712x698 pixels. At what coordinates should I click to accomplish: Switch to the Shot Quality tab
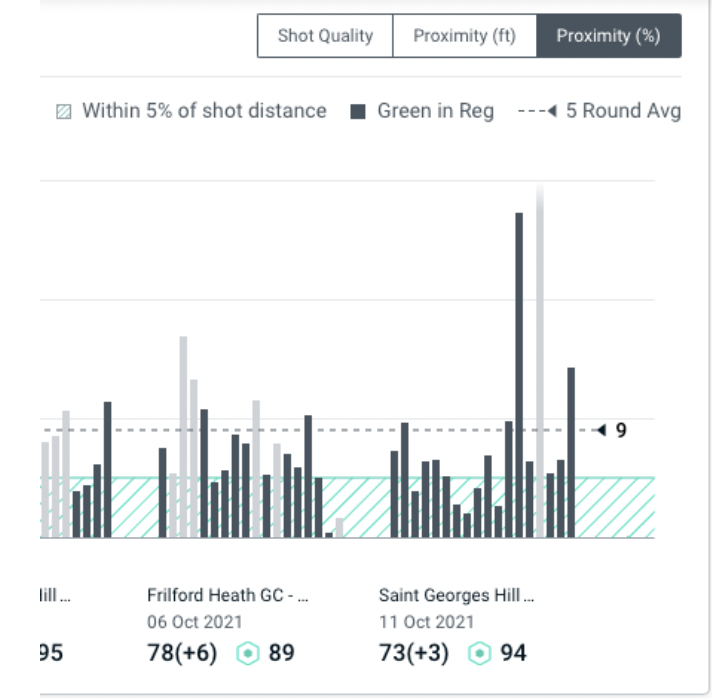325,36
